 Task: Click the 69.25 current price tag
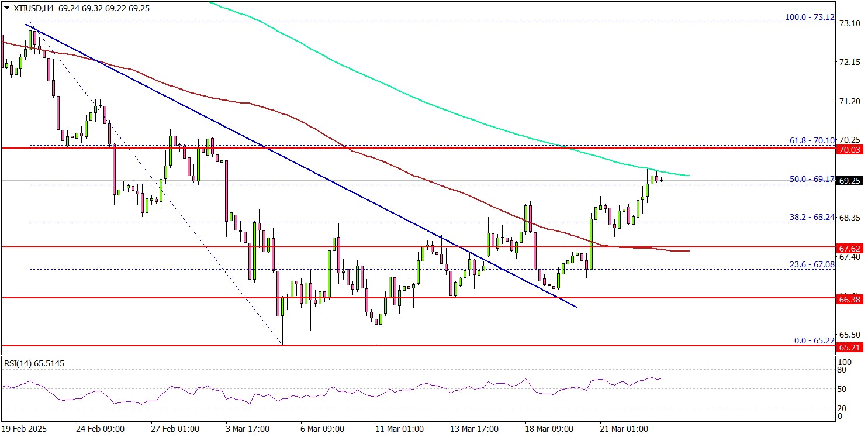coord(850,181)
